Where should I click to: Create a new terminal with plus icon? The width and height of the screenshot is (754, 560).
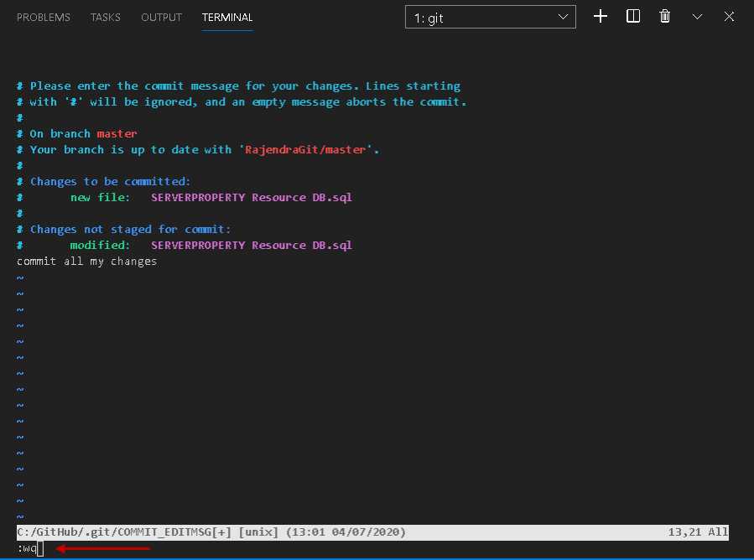tap(601, 17)
